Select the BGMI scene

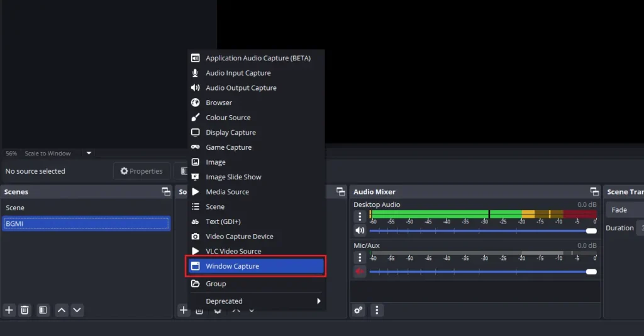coord(86,223)
